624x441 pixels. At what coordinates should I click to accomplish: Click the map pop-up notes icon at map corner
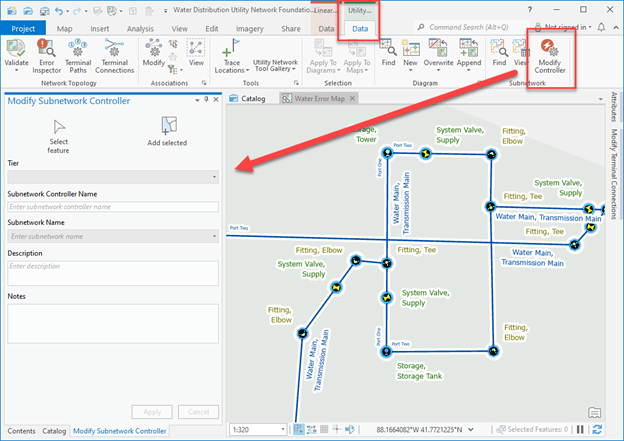coord(594,413)
